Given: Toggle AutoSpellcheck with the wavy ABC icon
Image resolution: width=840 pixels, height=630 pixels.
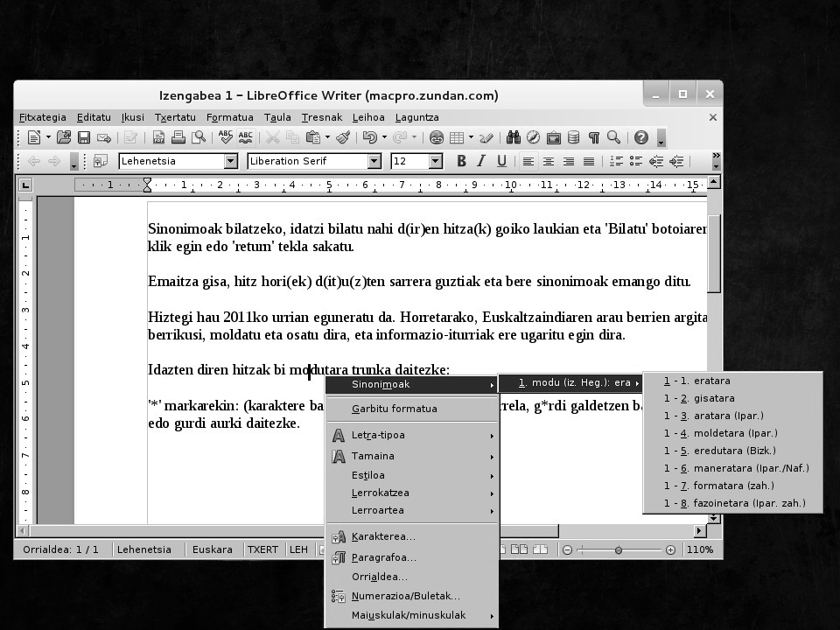Looking at the screenshot, I should [x=245, y=137].
